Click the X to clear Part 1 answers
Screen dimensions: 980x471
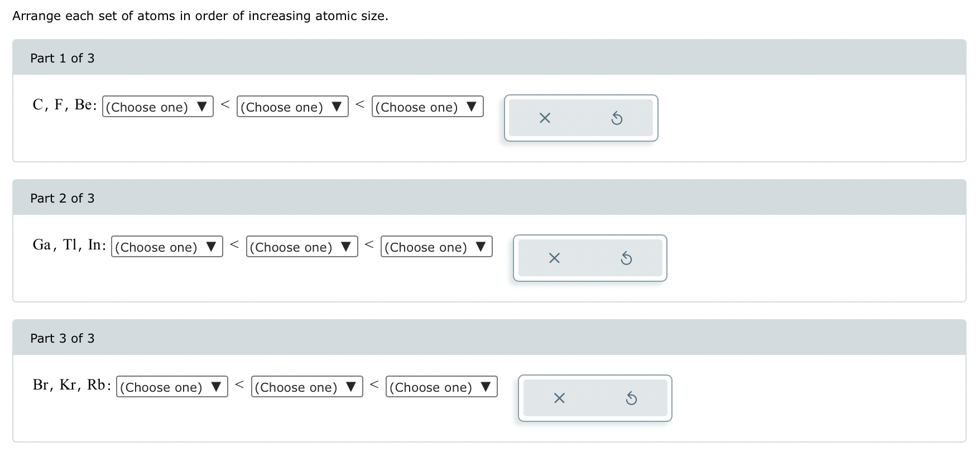(546, 118)
